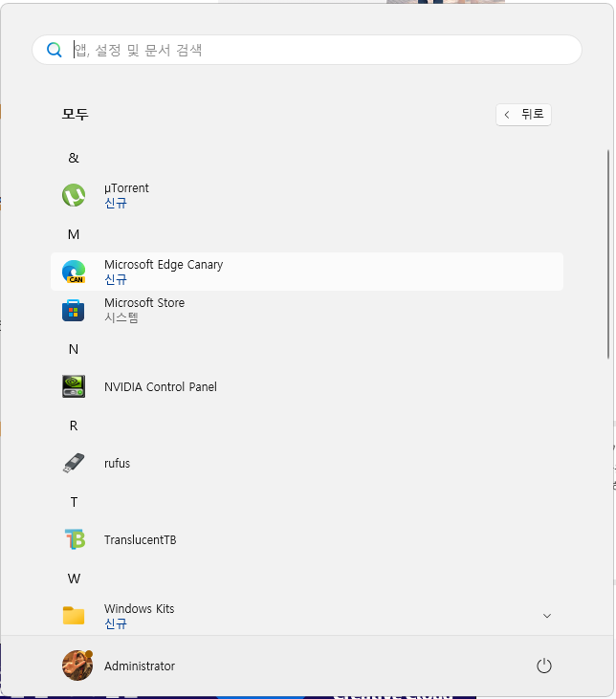Click the M section letter header
Viewport: 616px width, 699px height.
point(74,234)
